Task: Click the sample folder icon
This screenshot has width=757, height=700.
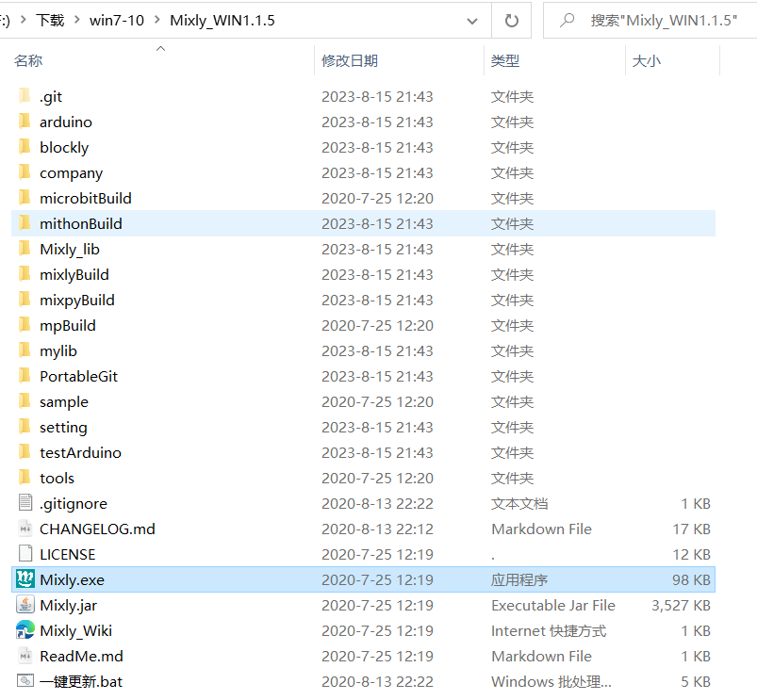Action: 25,401
